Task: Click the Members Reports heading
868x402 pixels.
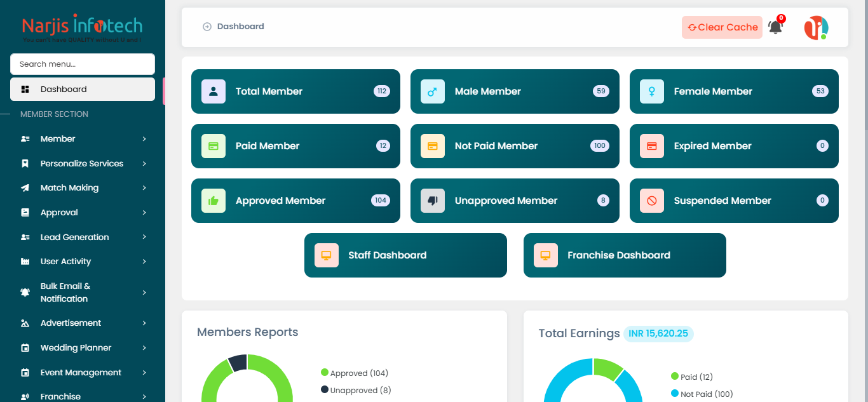Action: [x=247, y=332]
